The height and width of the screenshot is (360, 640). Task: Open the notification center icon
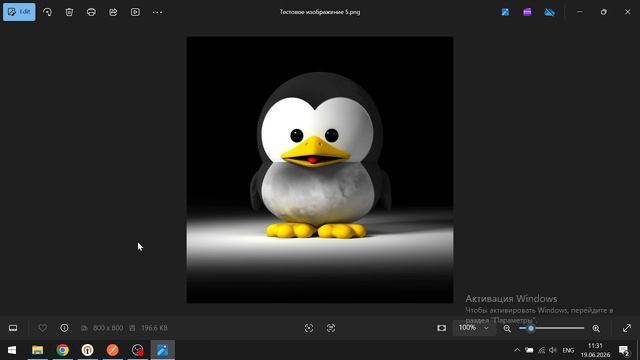pyautogui.click(x=624, y=350)
